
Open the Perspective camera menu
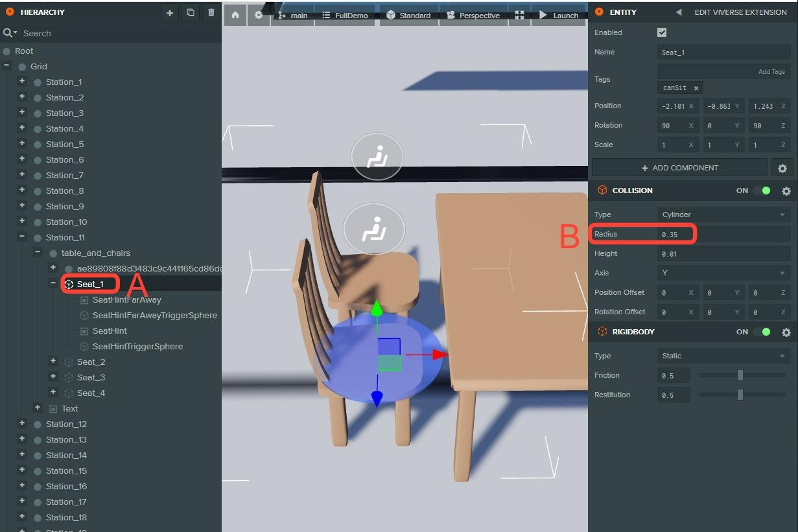point(473,15)
